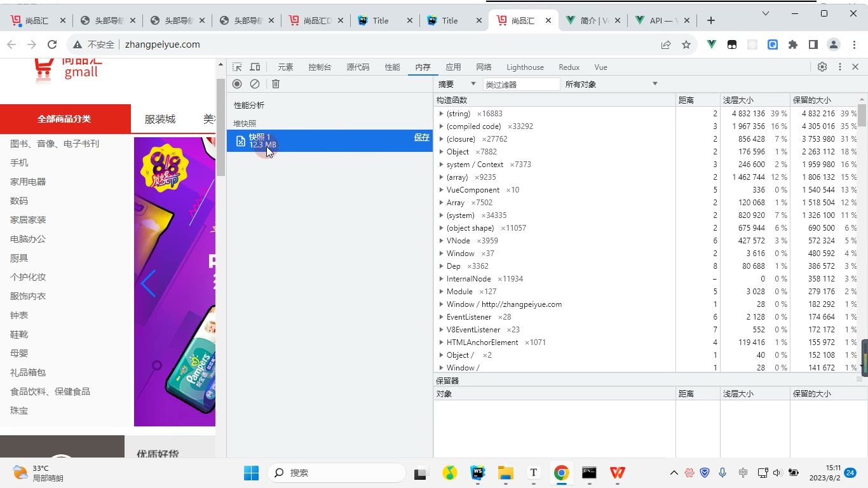
Task: Open a new browser tab
Action: click(x=711, y=20)
